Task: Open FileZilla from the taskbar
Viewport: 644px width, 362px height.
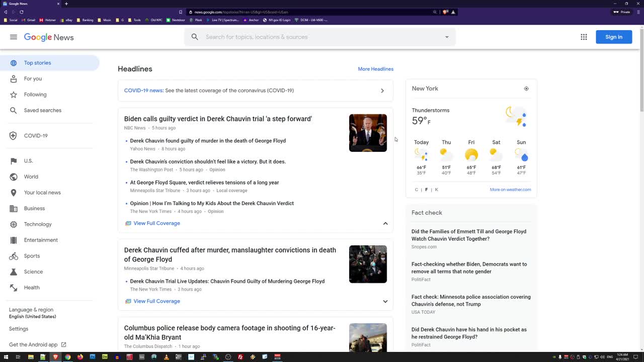Action: click(x=240, y=357)
